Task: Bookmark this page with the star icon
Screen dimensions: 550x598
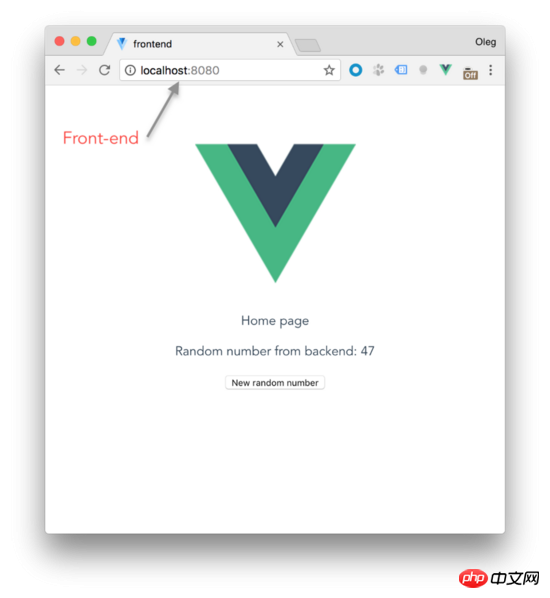Action: click(329, 70)
